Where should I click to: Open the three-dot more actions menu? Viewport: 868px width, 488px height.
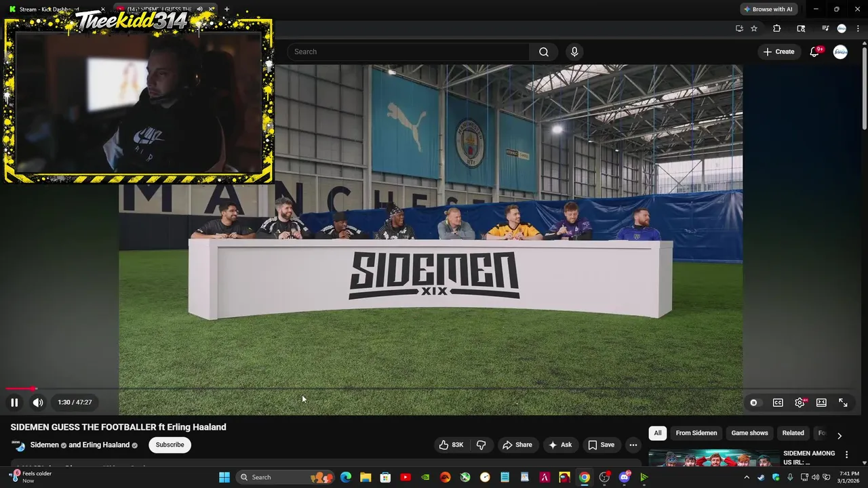[633, 445]
